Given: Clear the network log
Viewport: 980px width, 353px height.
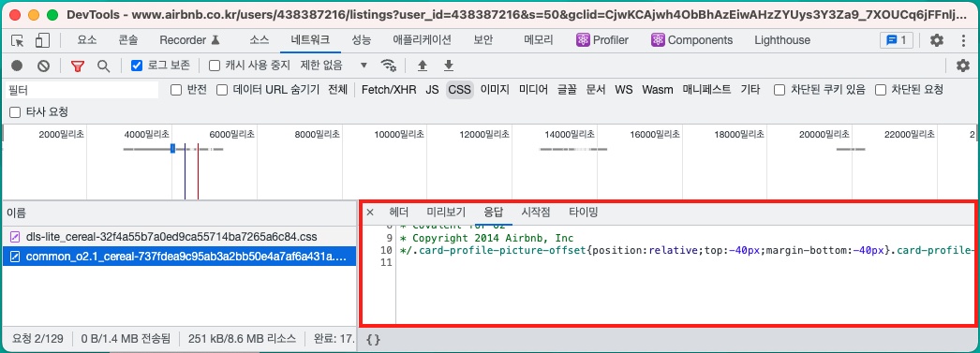Looking at the screenshot, I should [x=43, y=66].
